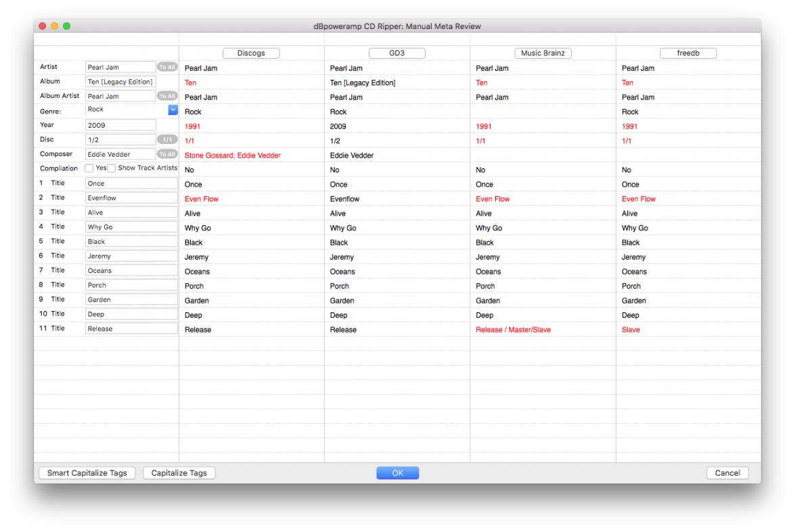Click the '1/1' pill beside Disc
The image size is (795, 532).
click(x=166, y=139)
